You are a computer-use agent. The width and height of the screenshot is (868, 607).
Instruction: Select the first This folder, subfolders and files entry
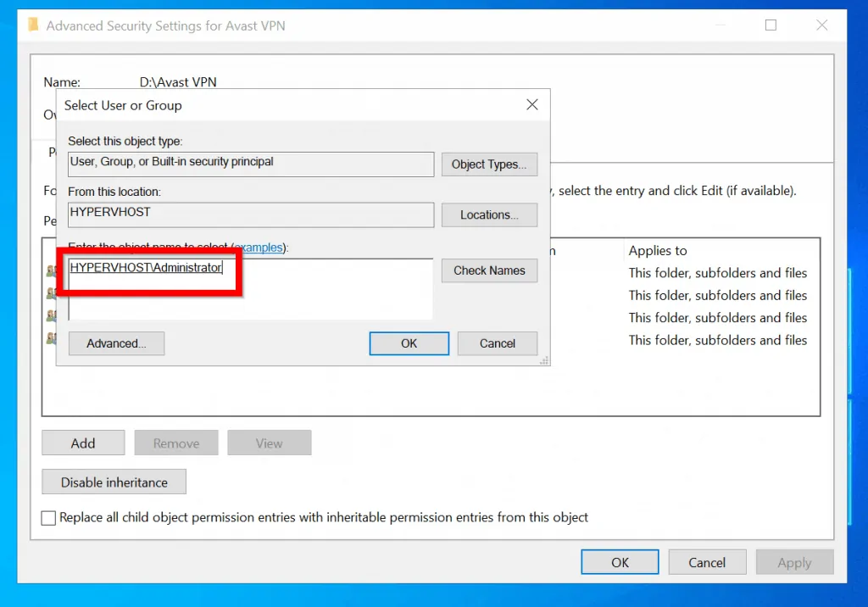point(717,273)
